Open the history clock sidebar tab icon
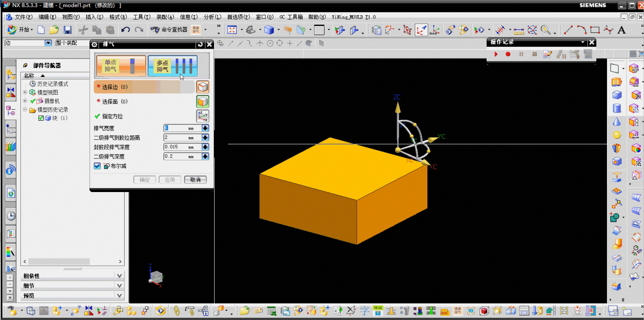This screenshot has height=320, width=644. [11, 216]
